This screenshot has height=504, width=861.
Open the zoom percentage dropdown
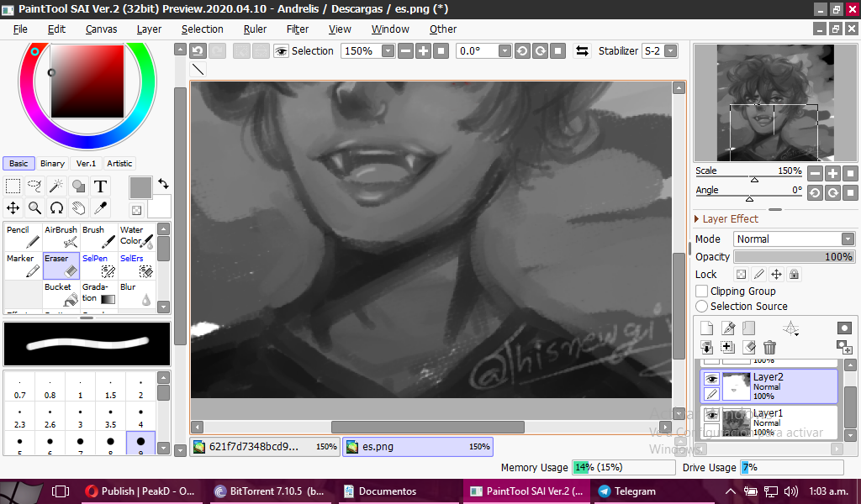(x=388, y=51)
